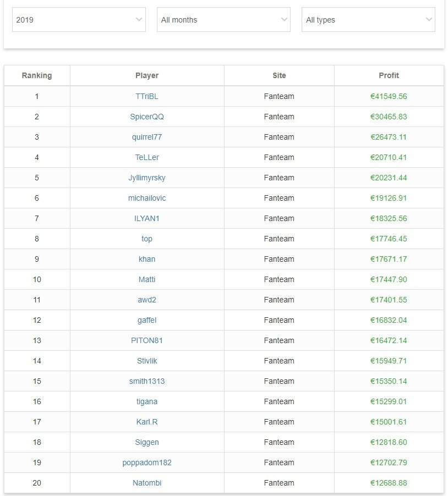This screenshot has height=496, width=448.
Task: Open player TTriBL's profile link
Action: tap(147, 96)
